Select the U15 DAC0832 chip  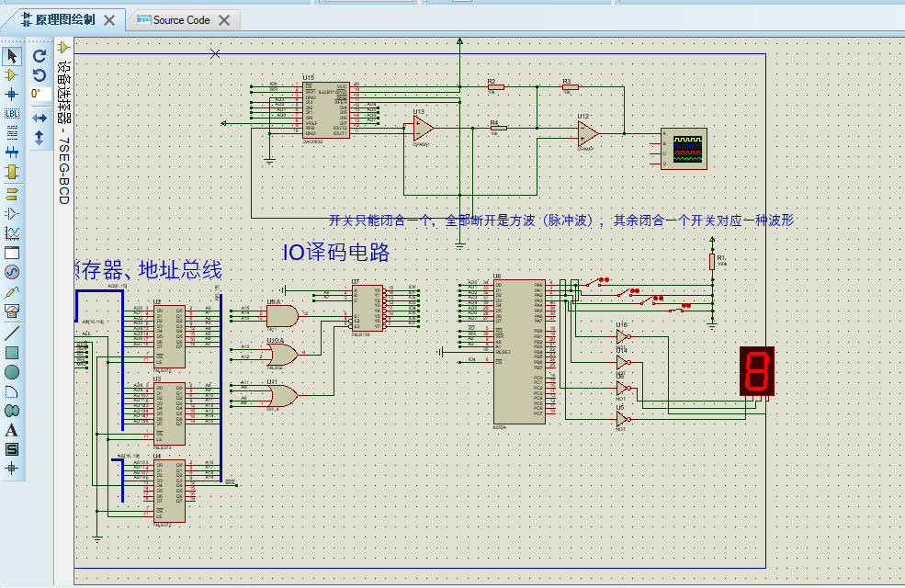point(326,109)
